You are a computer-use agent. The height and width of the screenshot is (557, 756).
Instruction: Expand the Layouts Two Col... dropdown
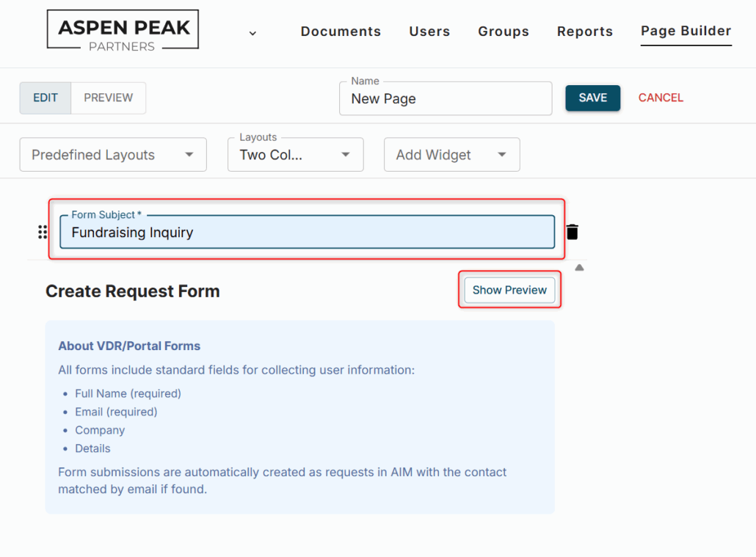(x=295, y=155)
